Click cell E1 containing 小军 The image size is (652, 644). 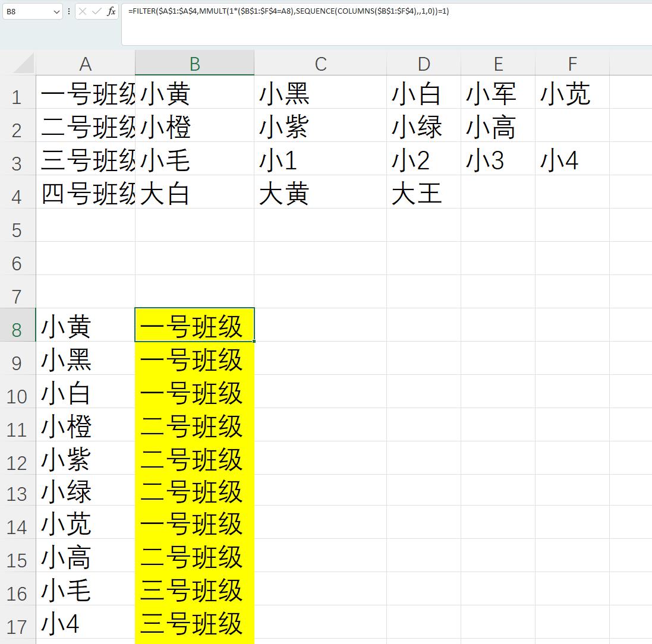[497, 92]
